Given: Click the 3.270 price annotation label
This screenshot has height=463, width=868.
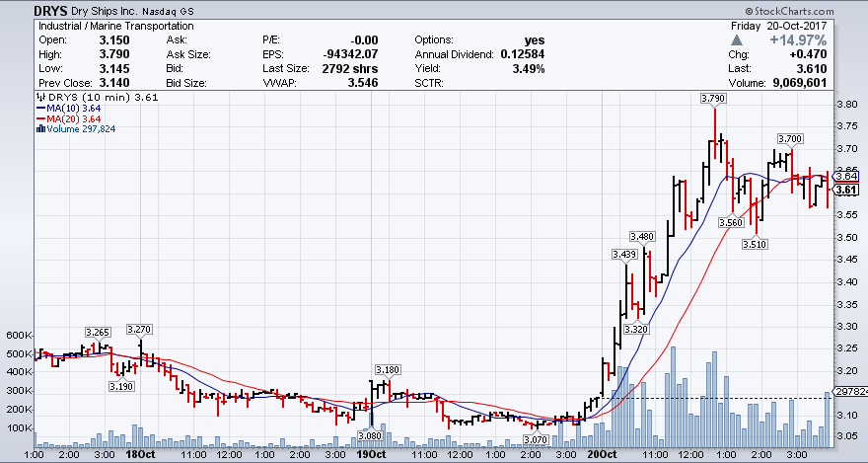Looking at the screenshot, I should pos(139,330).
